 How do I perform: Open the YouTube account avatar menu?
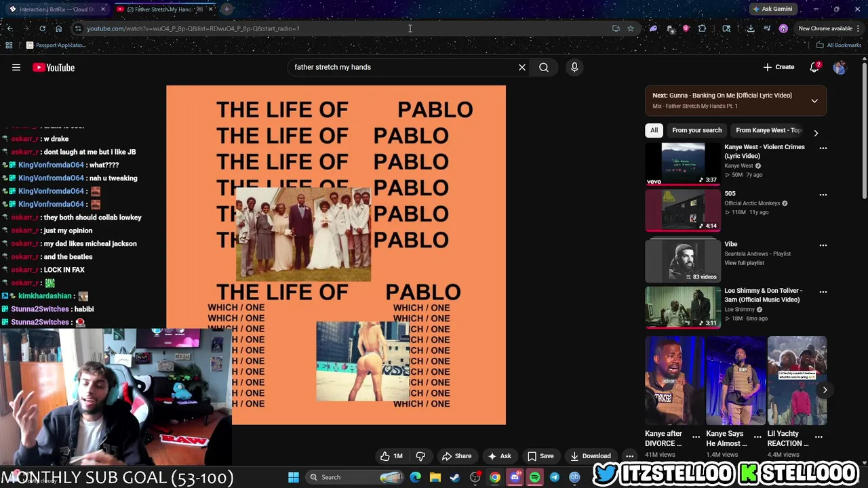click(x=840, y=67)
